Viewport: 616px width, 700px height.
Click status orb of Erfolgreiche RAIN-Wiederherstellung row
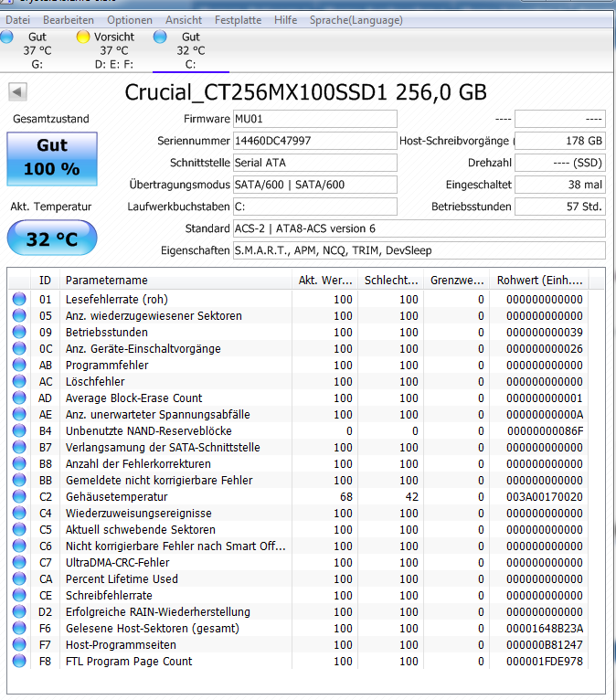(x=19, y=611)
